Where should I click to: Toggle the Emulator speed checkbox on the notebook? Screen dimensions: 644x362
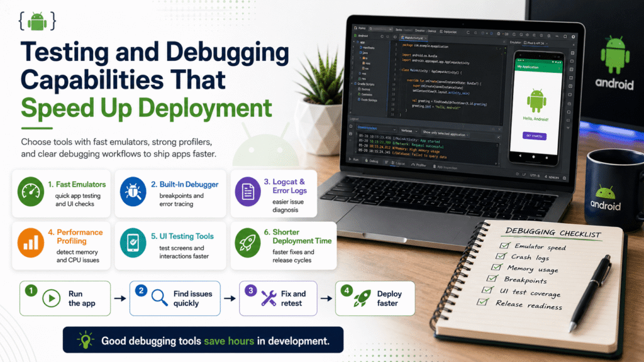[x=505, y=246]
